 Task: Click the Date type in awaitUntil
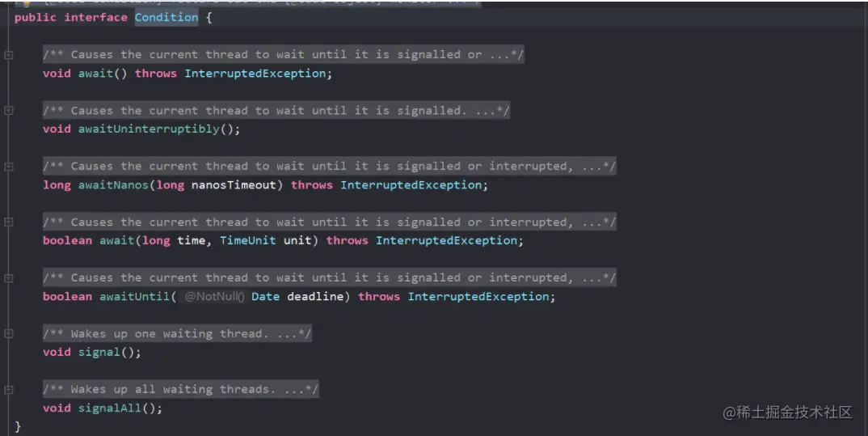[265, 296]
